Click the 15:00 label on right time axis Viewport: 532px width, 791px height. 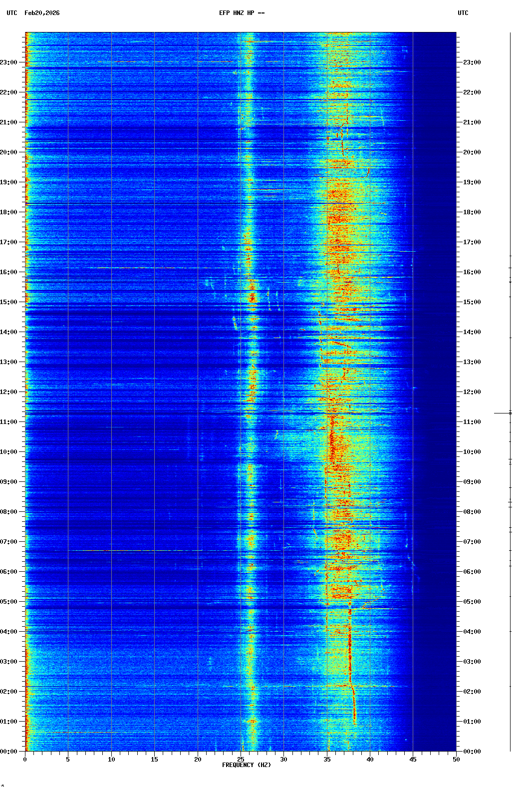coord(472,302)
